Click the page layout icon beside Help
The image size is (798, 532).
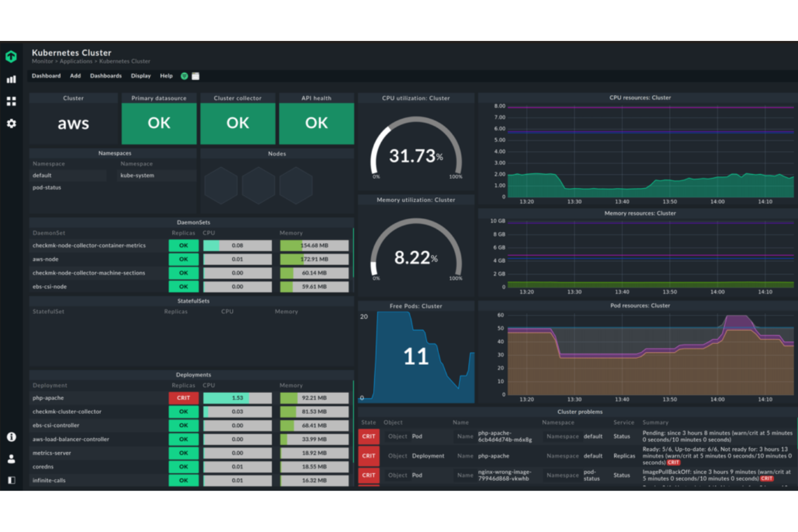[x=196, y=76]
